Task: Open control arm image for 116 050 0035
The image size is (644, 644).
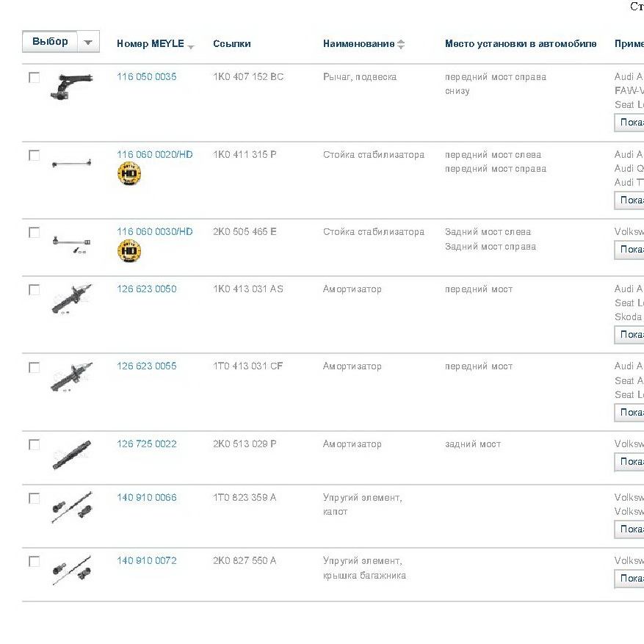Action: pos(71,86)
